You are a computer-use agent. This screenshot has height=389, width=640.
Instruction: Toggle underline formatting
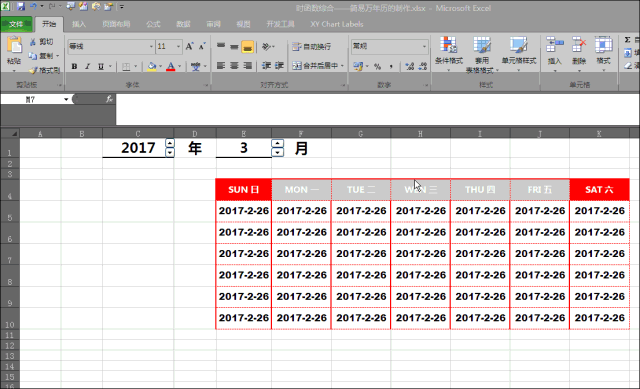[x=101, y=66]
